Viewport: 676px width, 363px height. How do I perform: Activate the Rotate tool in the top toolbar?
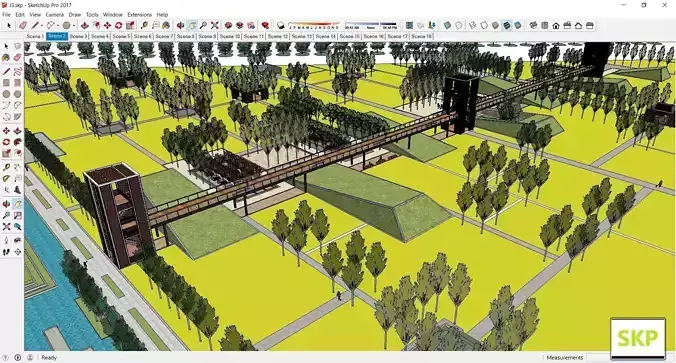pyautogui.click(x=119, y=25)
